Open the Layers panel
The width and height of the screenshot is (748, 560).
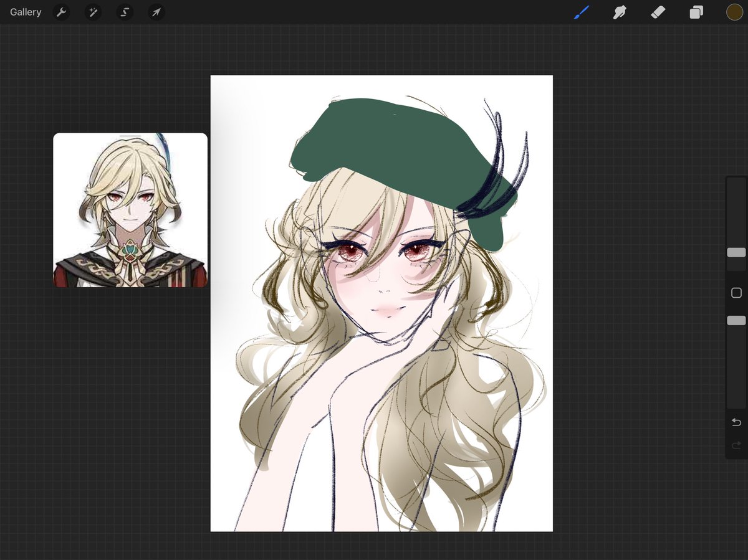[696, 12]
